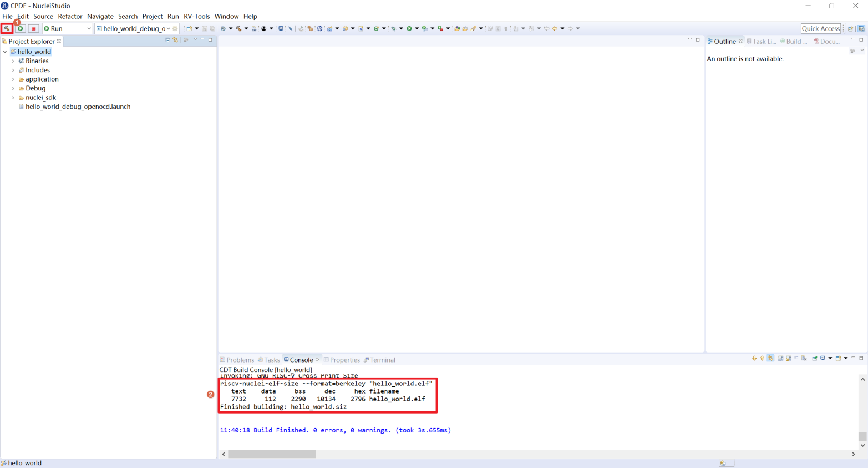Click the Debug bug toolbar icon
The height and width of the screenshot is (468, 868).
(393, 28)
